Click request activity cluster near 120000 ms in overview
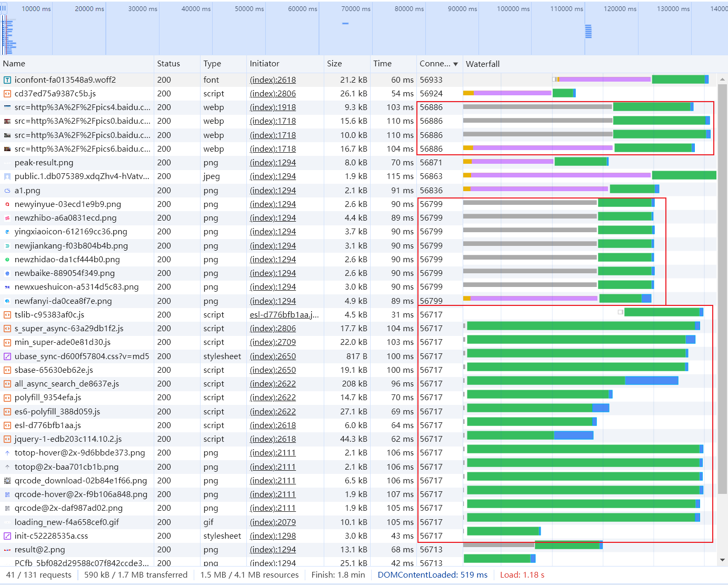This screenshot has height=585, width=728. click(x=589, y=32)
